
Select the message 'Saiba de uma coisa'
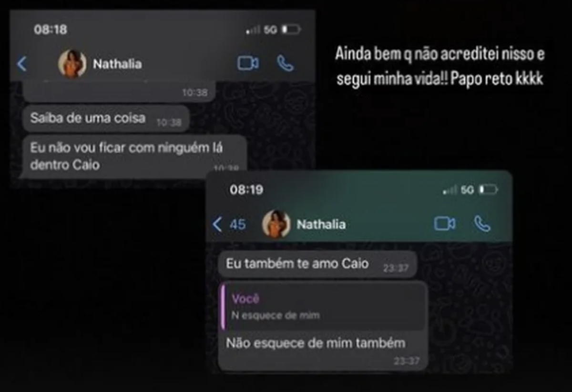[106, 119]
